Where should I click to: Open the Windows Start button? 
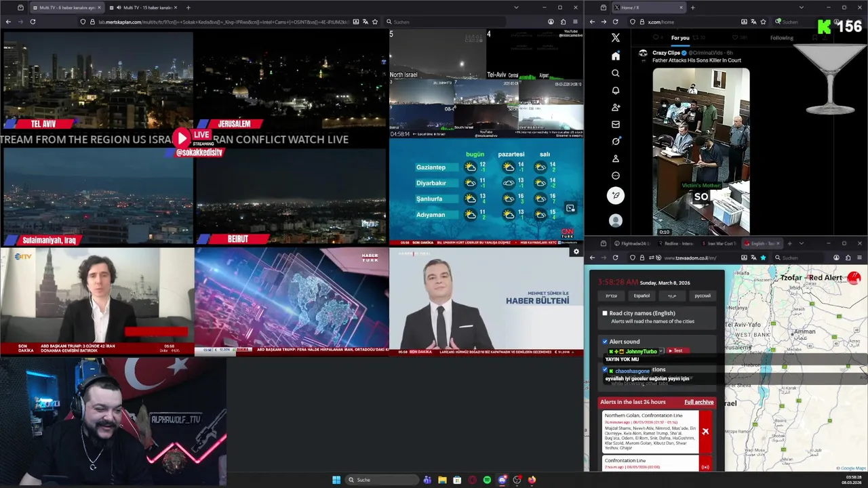pyautogui.click(x=336, y=480)
